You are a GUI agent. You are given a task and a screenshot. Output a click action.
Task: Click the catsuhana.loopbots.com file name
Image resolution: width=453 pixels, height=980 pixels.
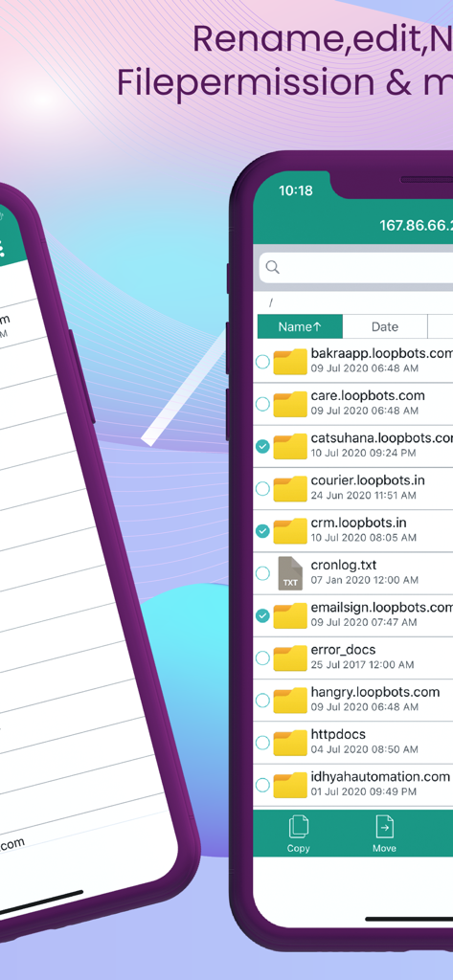tap(382, 437)
